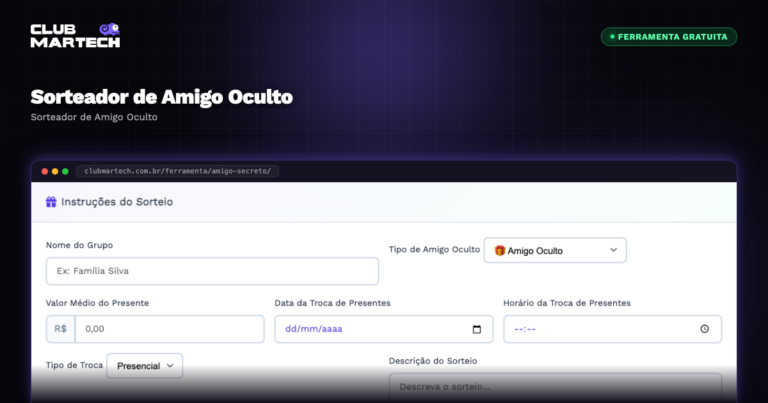768x403 pixels.
Task: Click the green window dot in mock browser
Action: (x=65, y=171)
